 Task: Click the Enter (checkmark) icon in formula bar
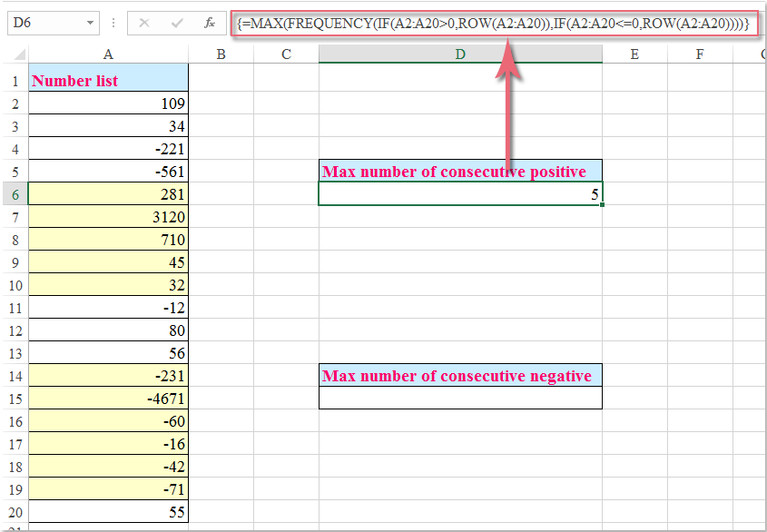coord(176,23)
